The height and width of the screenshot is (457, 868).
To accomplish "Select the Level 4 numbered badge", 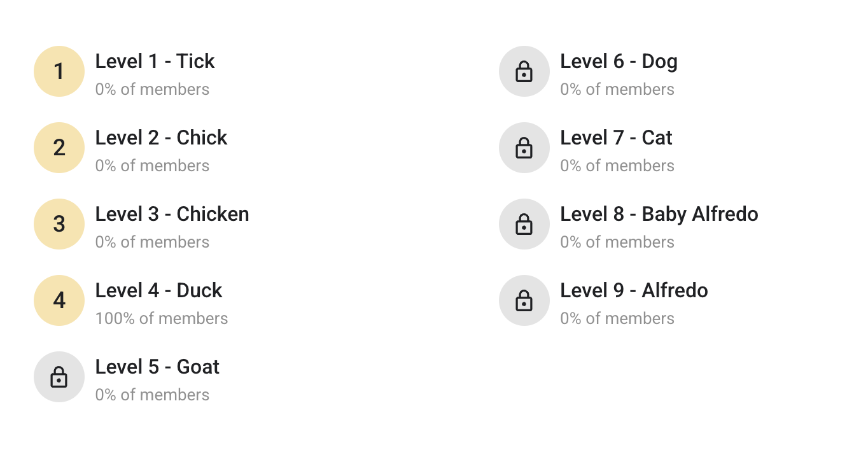I will pos(59,300).
